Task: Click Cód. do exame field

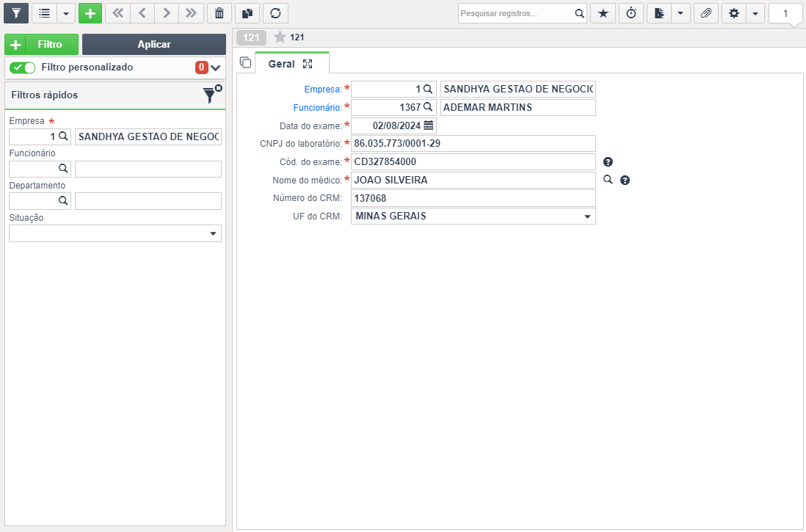Action: [473, 162]
